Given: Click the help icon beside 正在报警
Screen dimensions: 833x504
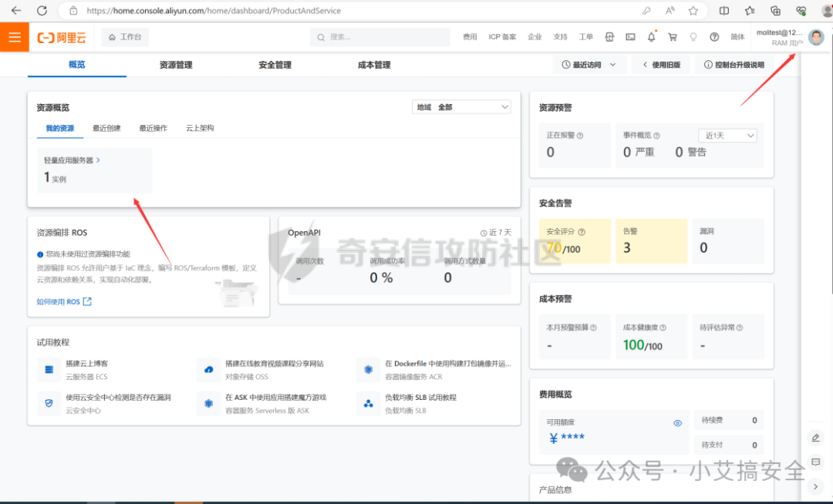Looking at the screenshot, I should pyautogui.click(x=580, y=136).
